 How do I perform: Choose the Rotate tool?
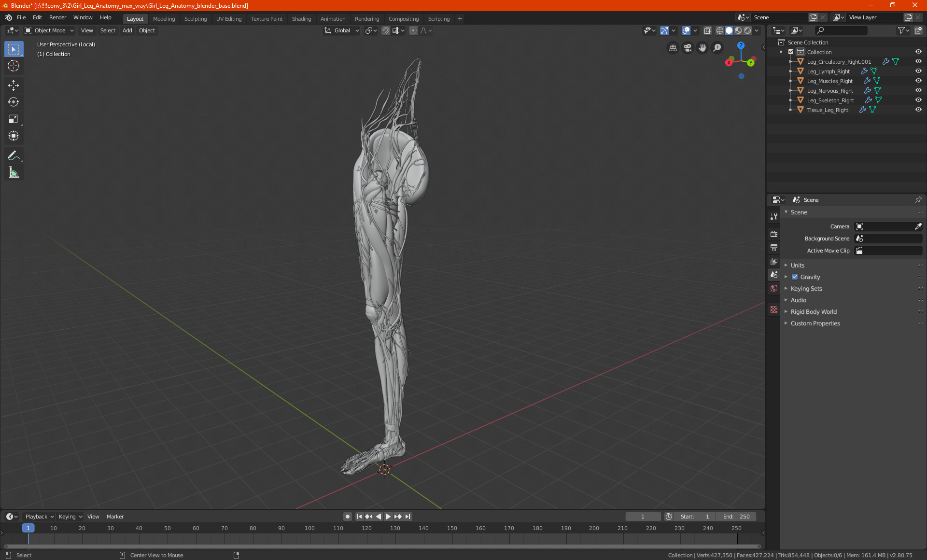pos(14,102)
